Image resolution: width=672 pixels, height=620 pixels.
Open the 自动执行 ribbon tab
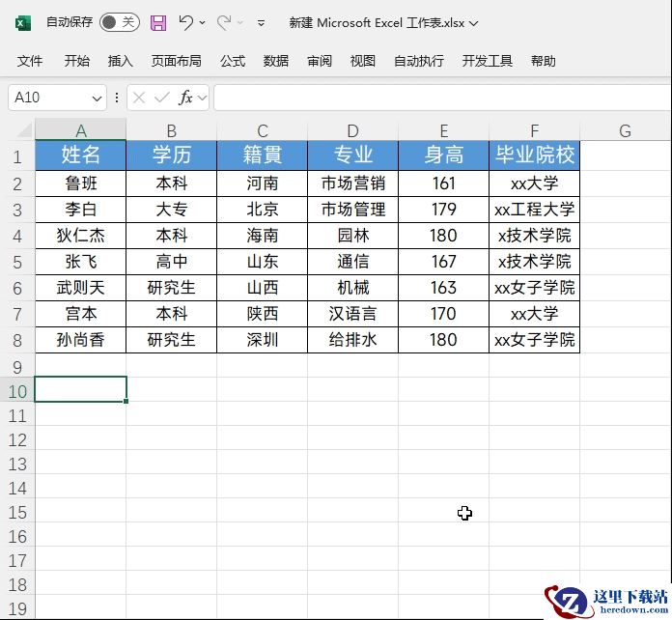tap(419, 61)
